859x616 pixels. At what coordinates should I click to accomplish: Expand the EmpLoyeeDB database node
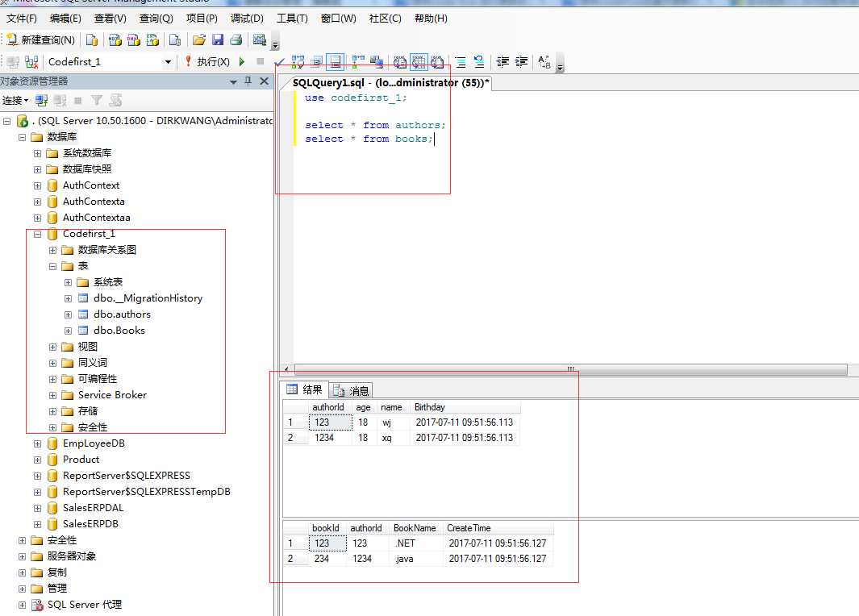(38, 443)
